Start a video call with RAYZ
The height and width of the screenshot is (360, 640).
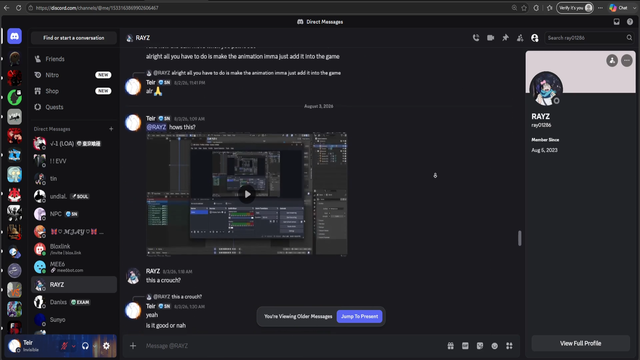491,38
